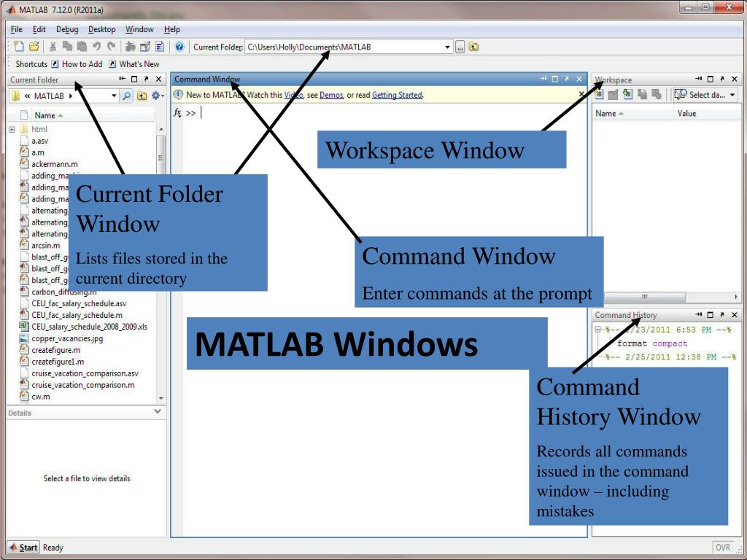Image resolution: width=747 pixels, height=560 pixels.
Task: Click the MATLAB Start button
Action: [x=23, y=548]
